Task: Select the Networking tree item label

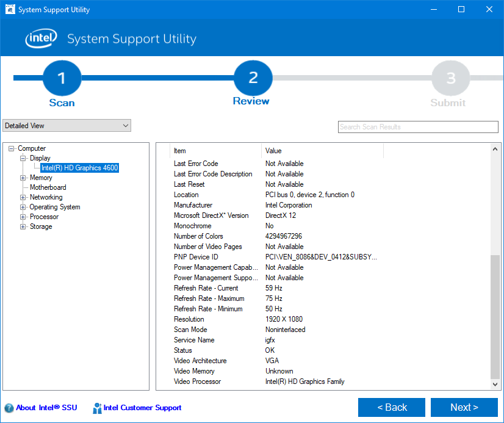Action: coord(46,197)
